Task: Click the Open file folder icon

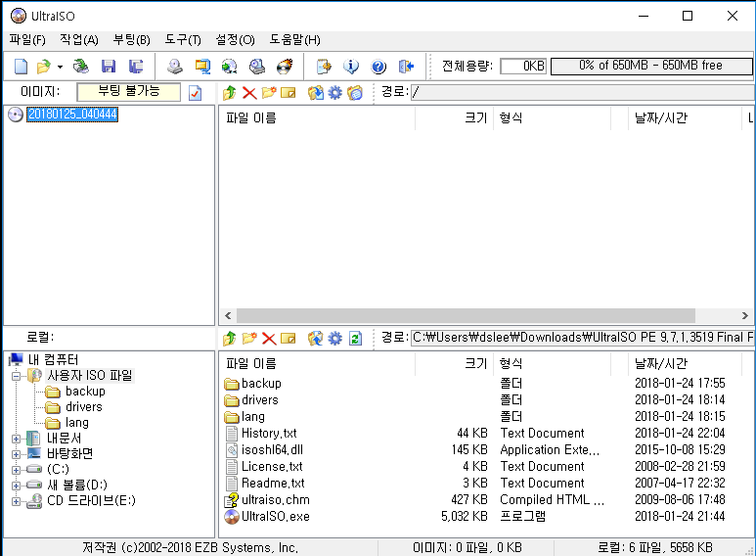Action: click(x=43, y=67)
